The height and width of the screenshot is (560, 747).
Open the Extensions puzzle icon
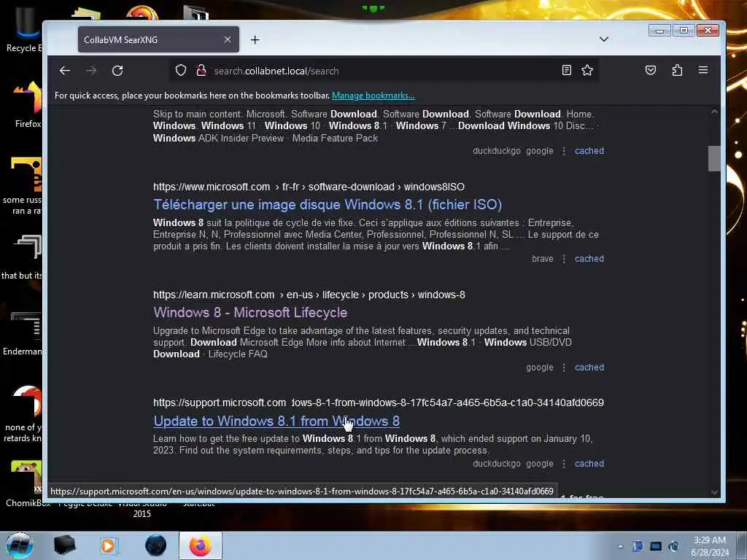pyautogui.click(x=677, y=71)
